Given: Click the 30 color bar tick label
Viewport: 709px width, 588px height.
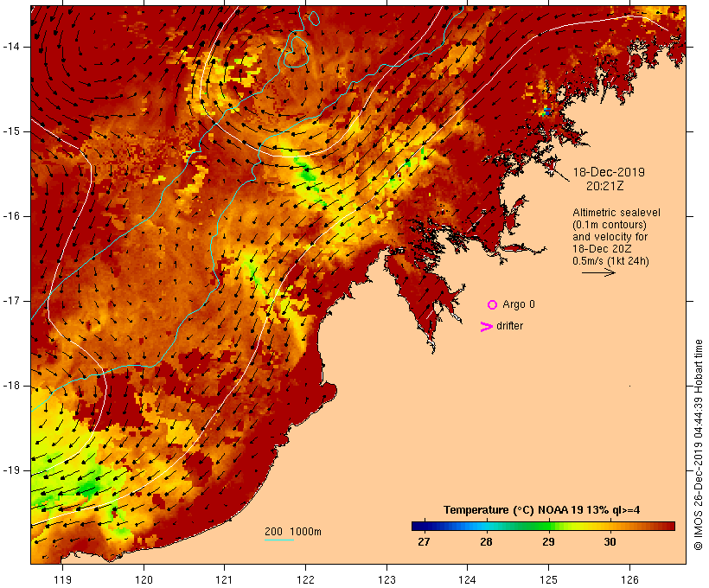Looking at the screenshot, I should coord(610,542).
